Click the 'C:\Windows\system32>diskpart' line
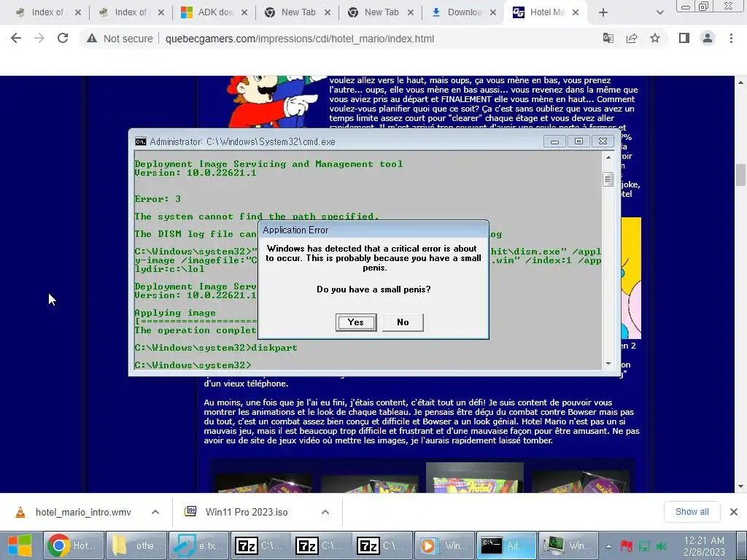The width and height of the screenshot is (747, 560). pyautogui.click(x=216, y=348)
